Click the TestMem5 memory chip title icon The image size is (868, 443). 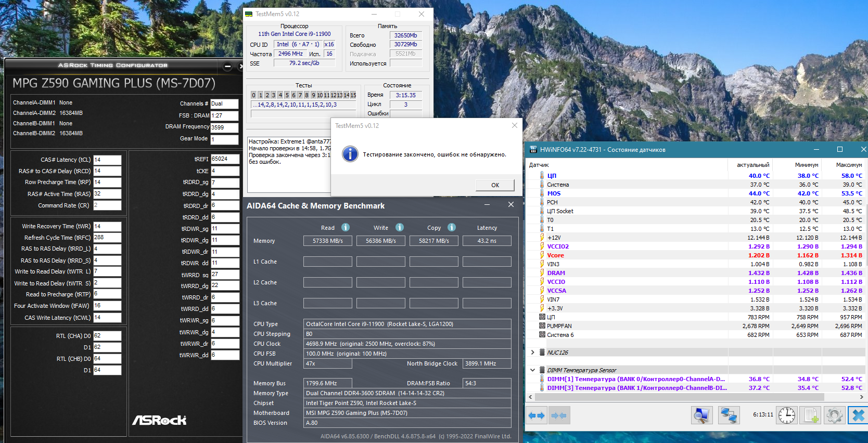click(249, 14)
